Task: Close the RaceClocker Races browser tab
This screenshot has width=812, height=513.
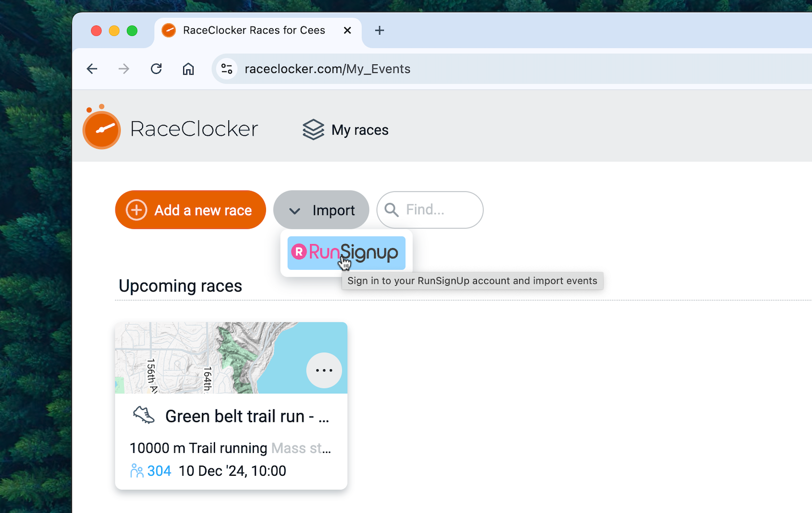Action: 347,30
